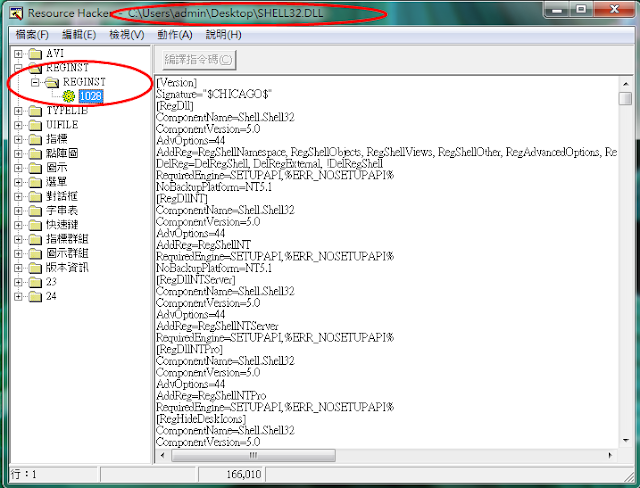
Task: Select the 選單 tree label
Action: [56, 182]
